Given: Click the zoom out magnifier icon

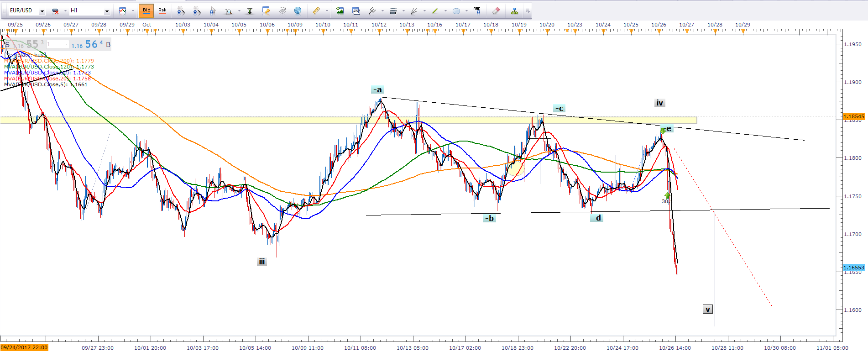Looking at the screenshot, I should coord(197,11).
